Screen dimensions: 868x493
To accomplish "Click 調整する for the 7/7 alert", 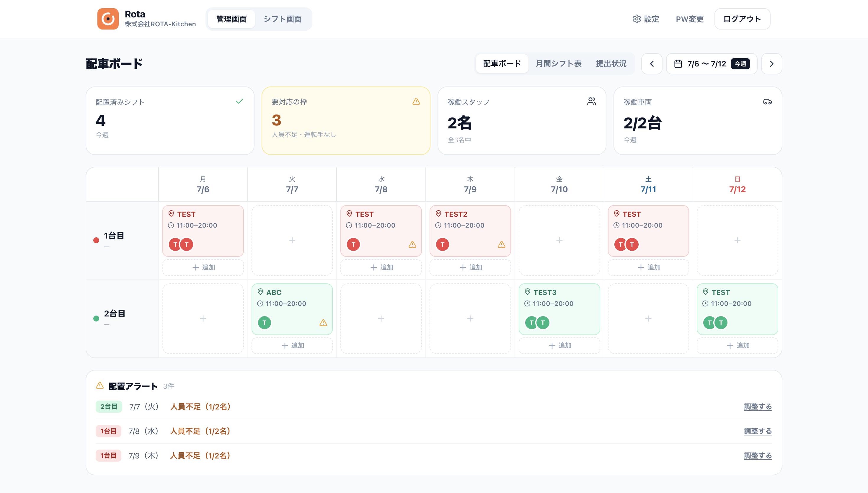I will click(x=758, y=407).
